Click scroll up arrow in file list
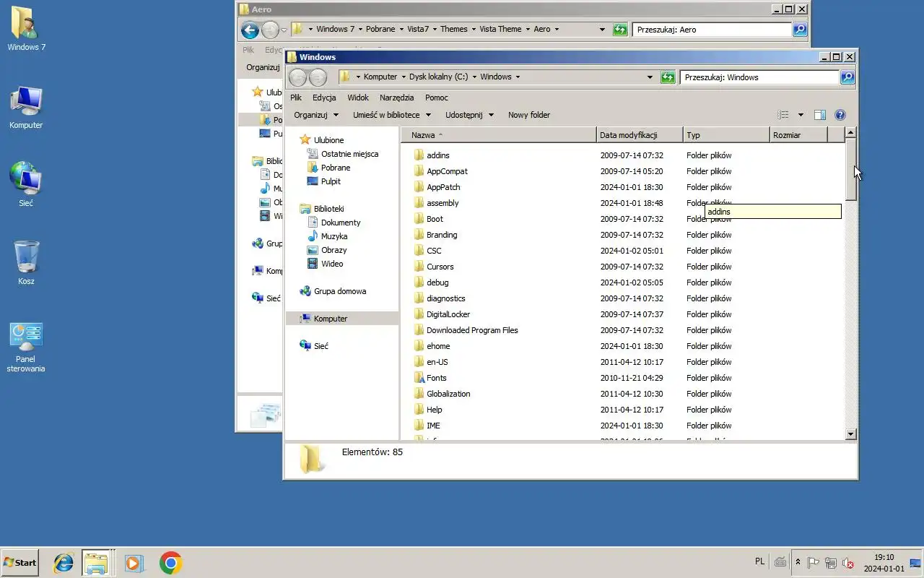The height and width of the screenshot is (578, 924). click(x=850, y=133)
